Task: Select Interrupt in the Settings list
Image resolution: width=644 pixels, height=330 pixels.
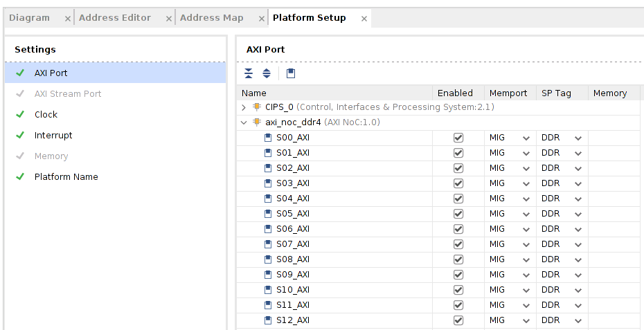Action: [53, 136]
